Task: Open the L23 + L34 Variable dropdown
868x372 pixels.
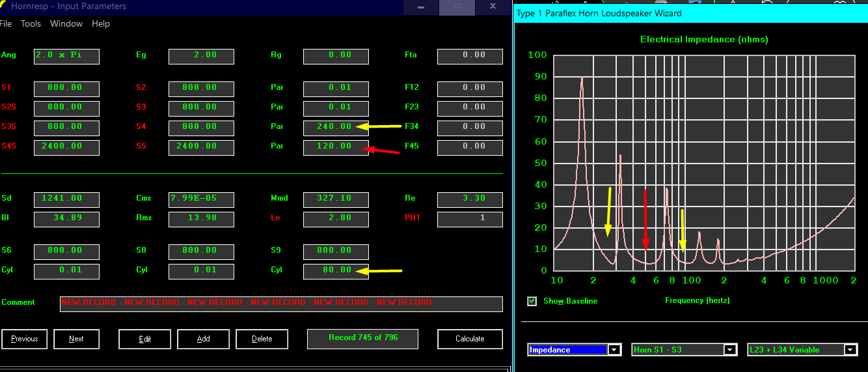Action: (x=850, y=350)
